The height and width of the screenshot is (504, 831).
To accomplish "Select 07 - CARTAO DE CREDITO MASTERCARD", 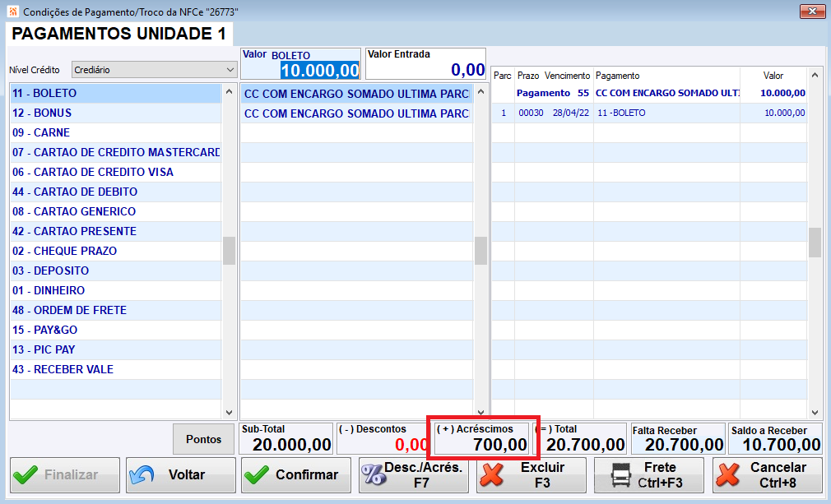I will pos(115,152).
